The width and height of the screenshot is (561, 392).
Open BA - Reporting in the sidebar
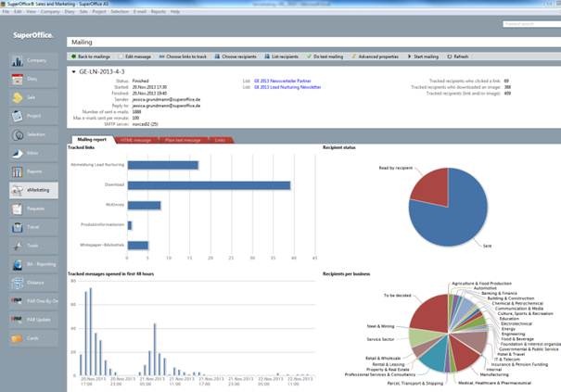[x=33, y=265]
